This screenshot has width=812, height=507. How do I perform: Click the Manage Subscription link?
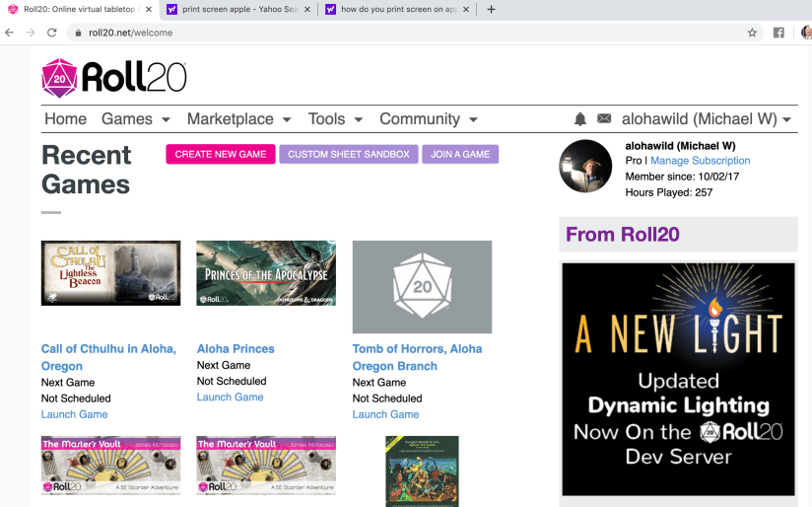[700, 161]
